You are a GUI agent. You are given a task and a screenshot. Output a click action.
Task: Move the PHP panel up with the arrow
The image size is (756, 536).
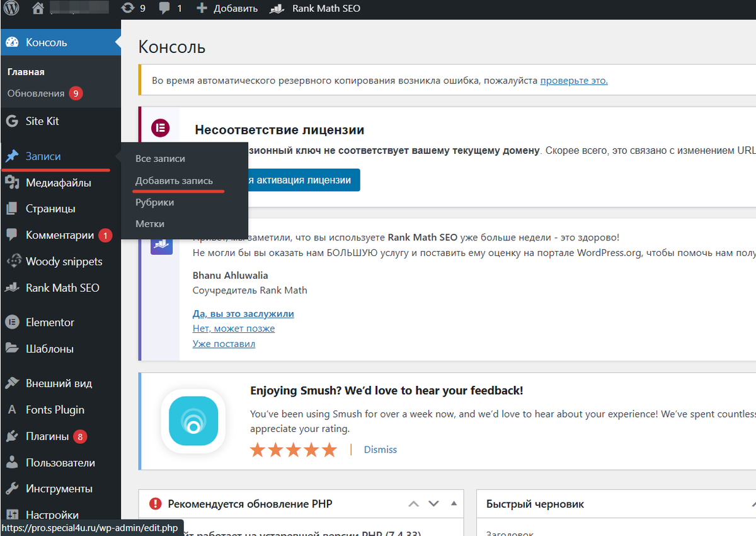tap(414, 503)
